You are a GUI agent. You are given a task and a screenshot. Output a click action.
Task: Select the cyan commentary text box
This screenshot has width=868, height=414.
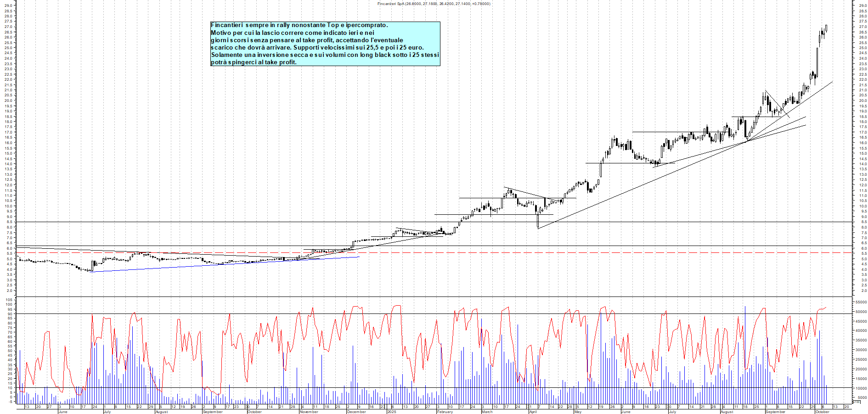(325, 44)
